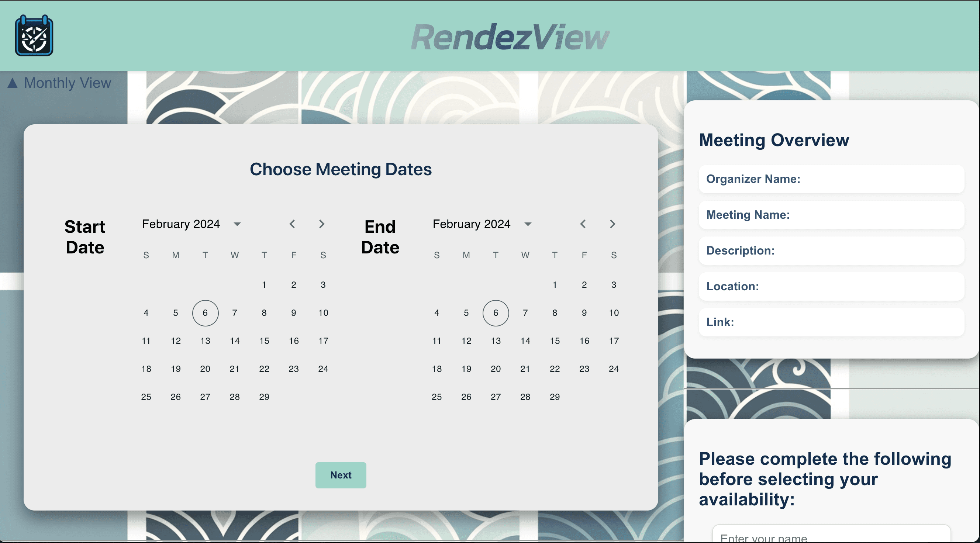Select date 6 on the Start Date calendar

(205, 312)
